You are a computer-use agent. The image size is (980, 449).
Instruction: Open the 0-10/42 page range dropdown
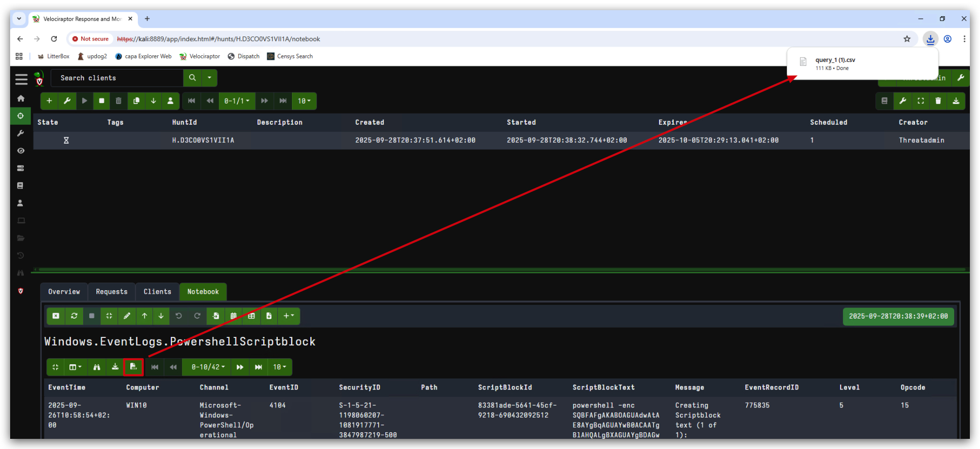pyautogui.click(x=208, y=367)
